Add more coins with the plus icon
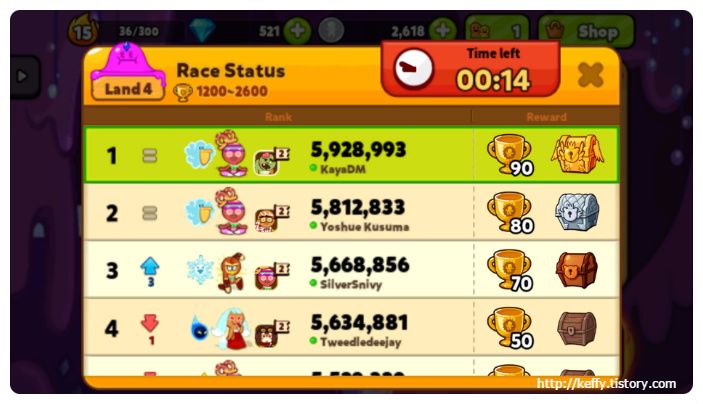This screenshot has height=404, width=703. (443, 31)
